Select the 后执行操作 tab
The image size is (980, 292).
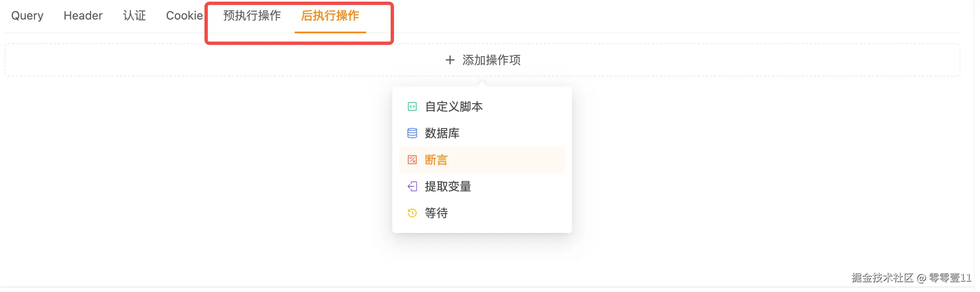pos(330,16)
